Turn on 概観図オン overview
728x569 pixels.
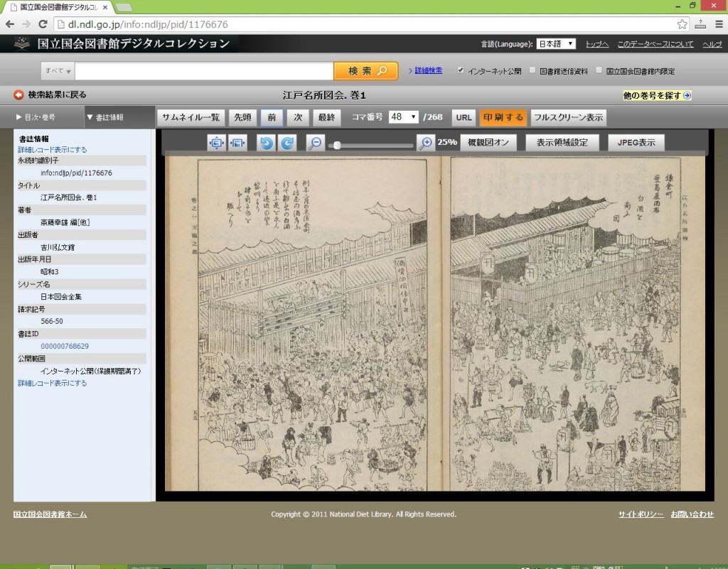(488, 142)
